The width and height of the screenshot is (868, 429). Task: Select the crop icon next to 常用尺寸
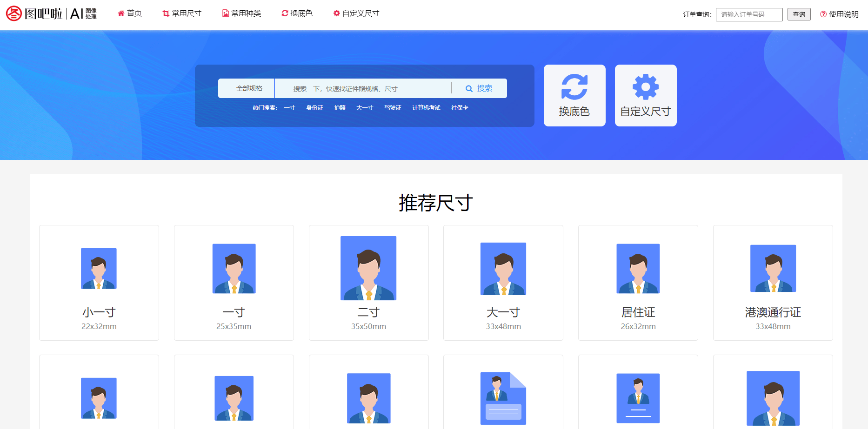click(x=166, y=13)
